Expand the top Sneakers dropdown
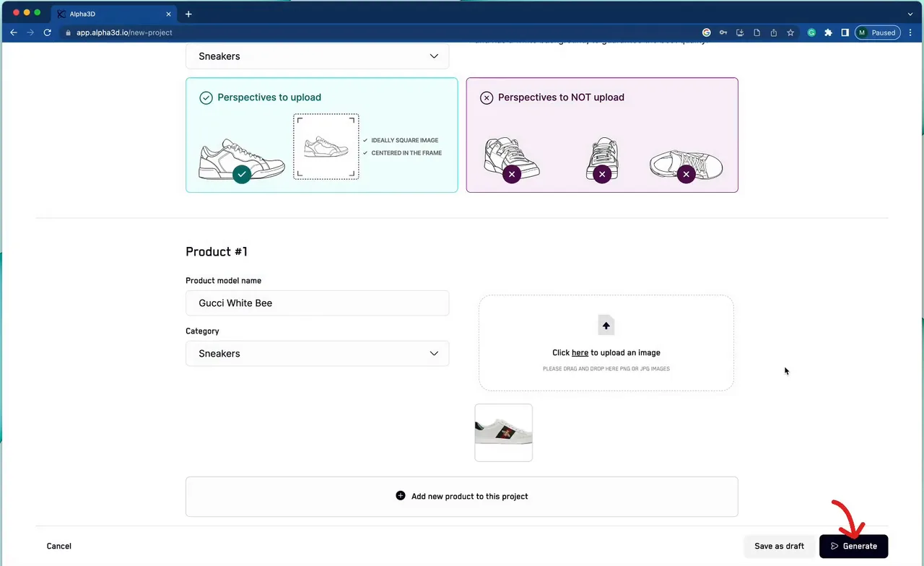 318,56
